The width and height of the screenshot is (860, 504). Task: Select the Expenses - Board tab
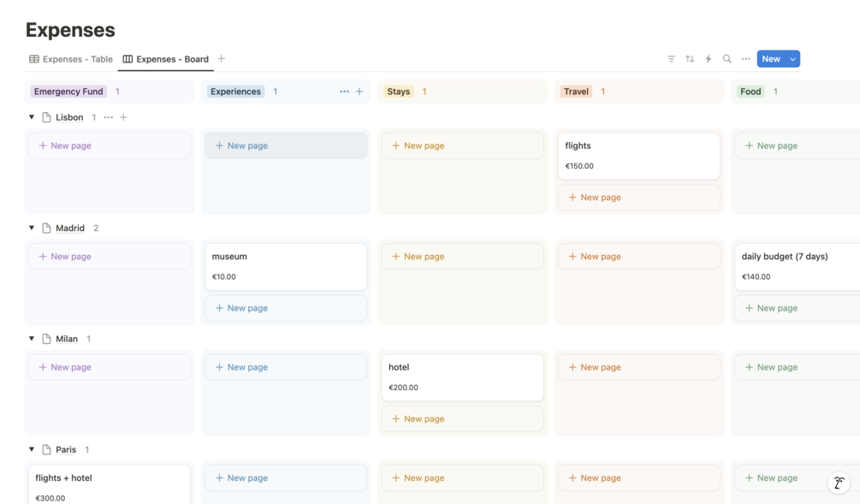pyautogui.click(x=166, y=59)
